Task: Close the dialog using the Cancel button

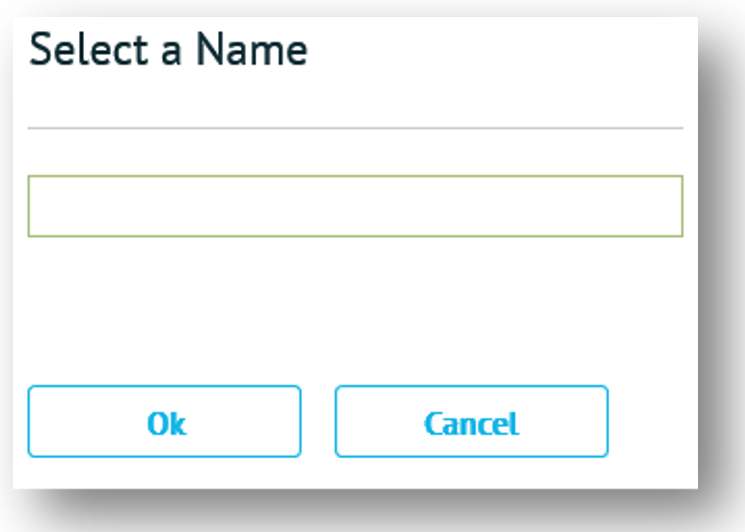Action: (x=471, y=422)
